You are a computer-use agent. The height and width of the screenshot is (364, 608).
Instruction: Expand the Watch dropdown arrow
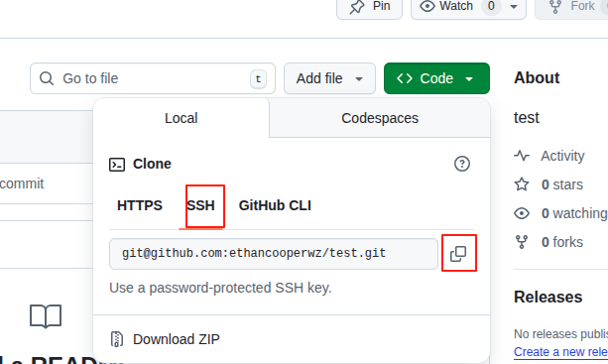point(514,7)
